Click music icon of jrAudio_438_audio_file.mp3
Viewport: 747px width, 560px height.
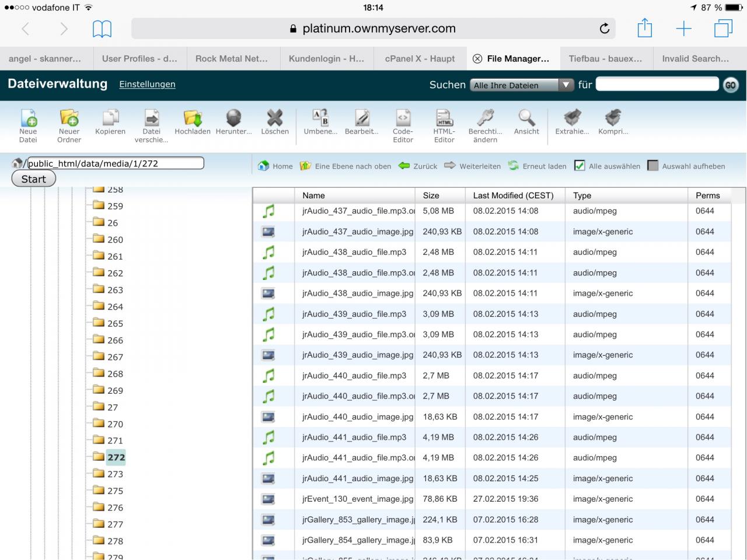pyautogui.click(x=268, y=253)
